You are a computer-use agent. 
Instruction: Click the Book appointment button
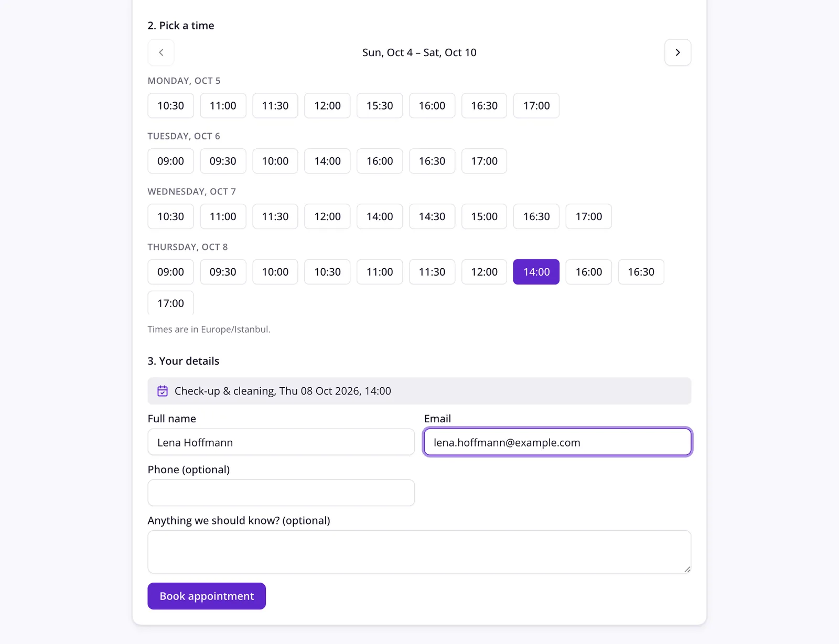(207, 596)
